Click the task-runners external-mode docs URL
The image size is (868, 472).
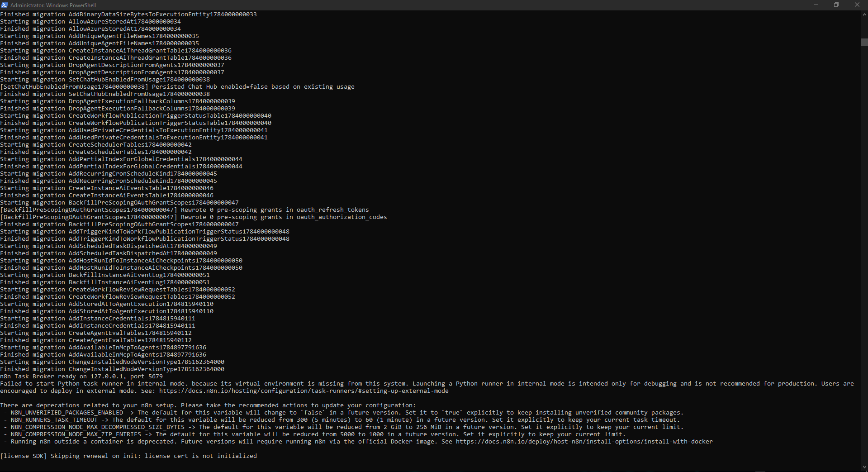[x=304, y=391]
